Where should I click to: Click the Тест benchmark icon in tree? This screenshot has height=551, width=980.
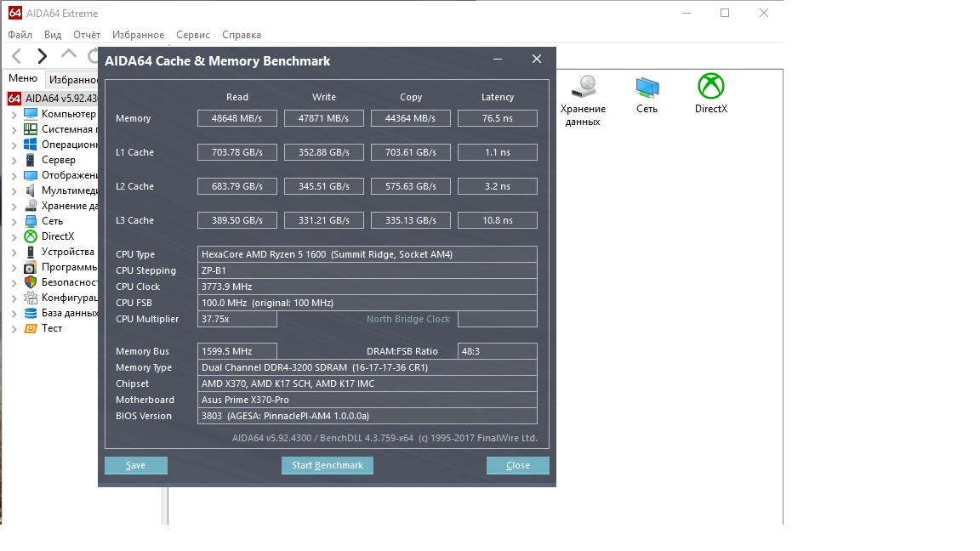30,328
